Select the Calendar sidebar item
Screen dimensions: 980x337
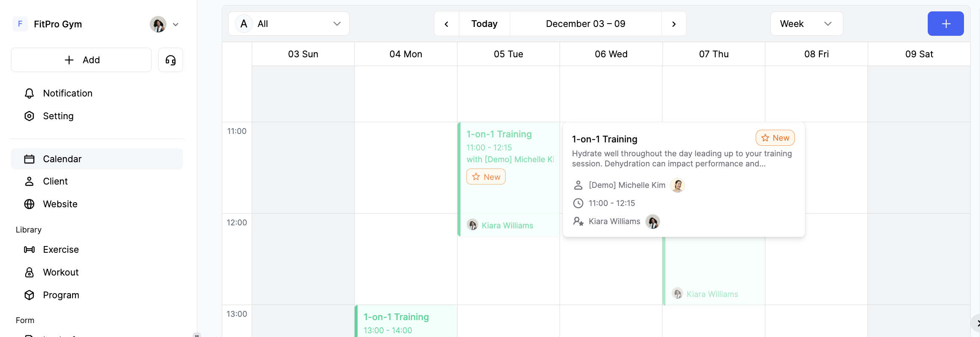point(62,159)
